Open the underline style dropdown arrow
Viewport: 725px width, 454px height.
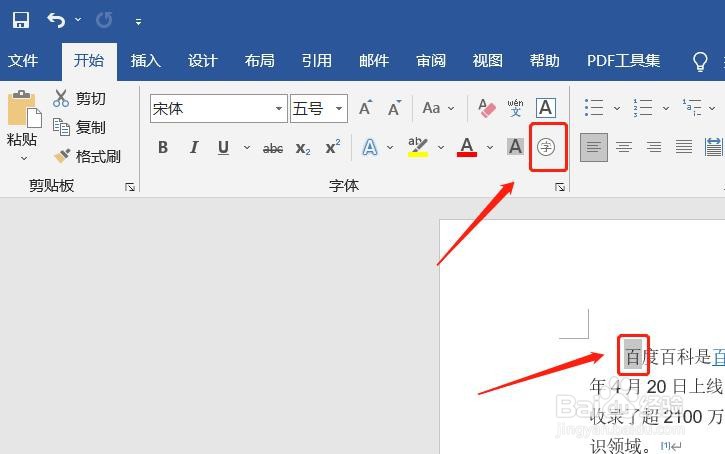tap(247, 147)
